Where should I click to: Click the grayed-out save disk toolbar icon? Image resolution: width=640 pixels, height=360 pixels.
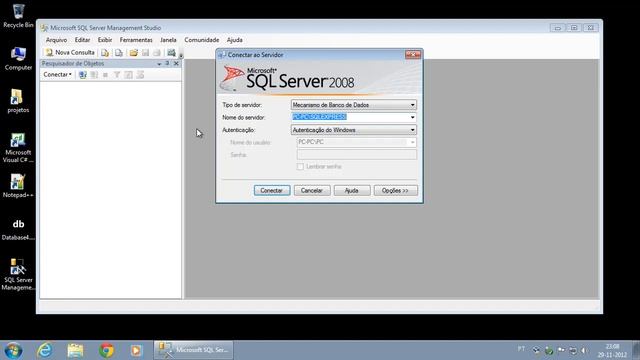(x=145, y=53)
